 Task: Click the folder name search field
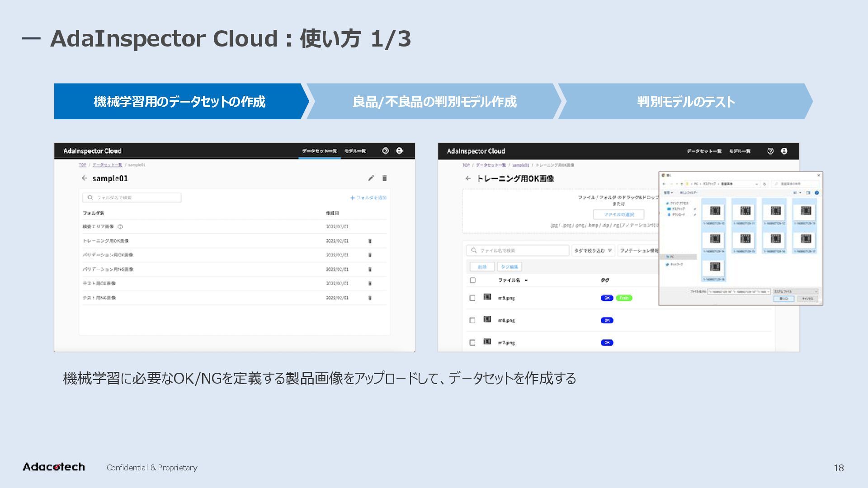[x=132, y=197]
